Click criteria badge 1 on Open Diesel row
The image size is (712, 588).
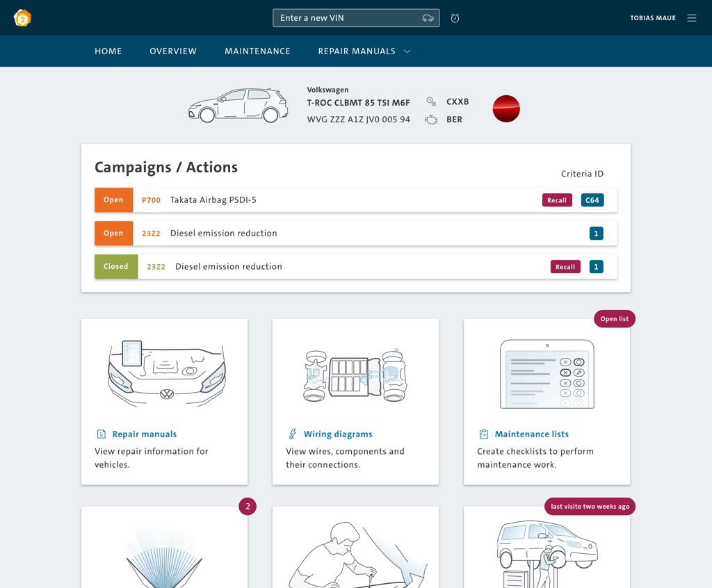click(596, 234)
